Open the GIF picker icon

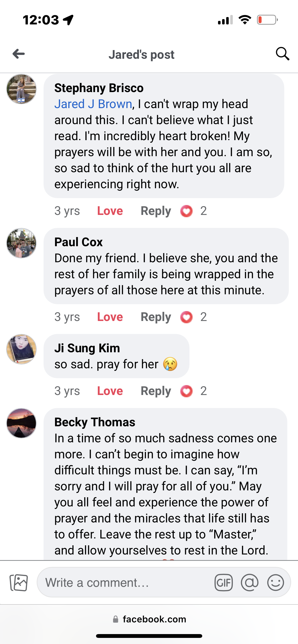(223, 582)
